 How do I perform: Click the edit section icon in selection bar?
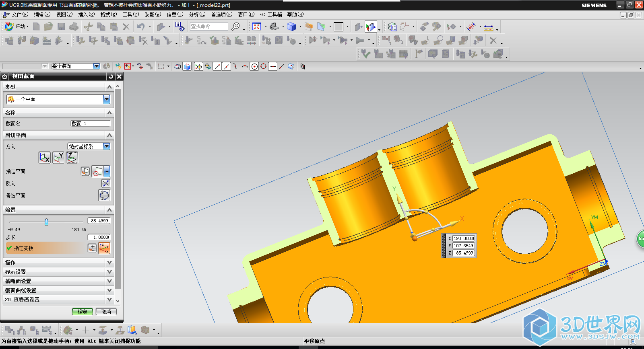click(x=178, y=66)
